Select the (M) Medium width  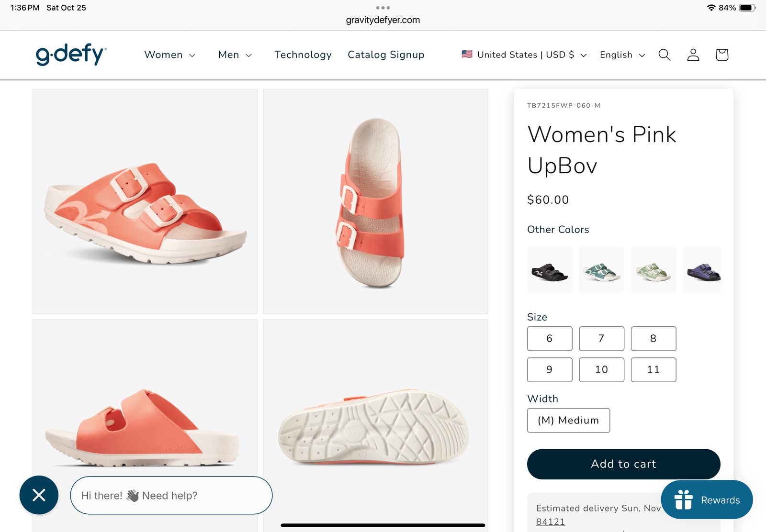point(568,421)
